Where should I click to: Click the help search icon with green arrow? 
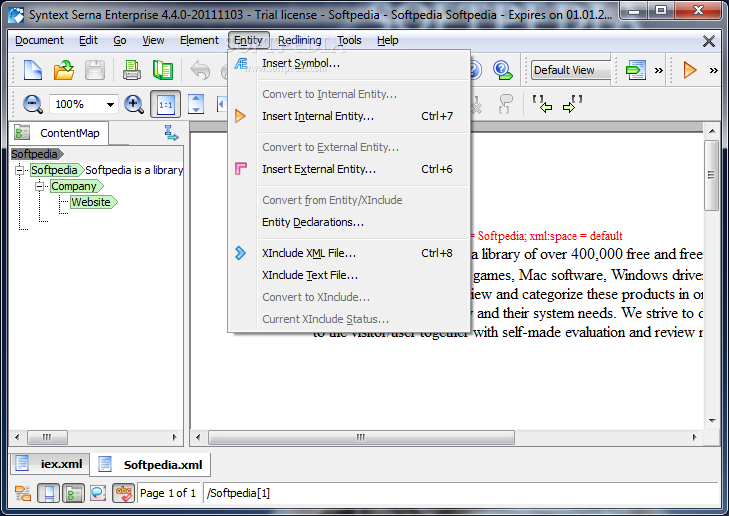(x=503, y=70)
